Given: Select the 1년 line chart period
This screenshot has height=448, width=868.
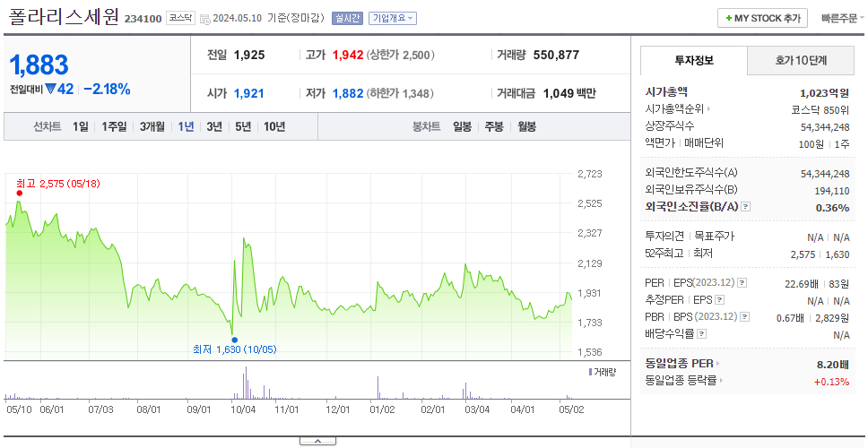Looking at the screenshot, I should click(x=186, y=126).
